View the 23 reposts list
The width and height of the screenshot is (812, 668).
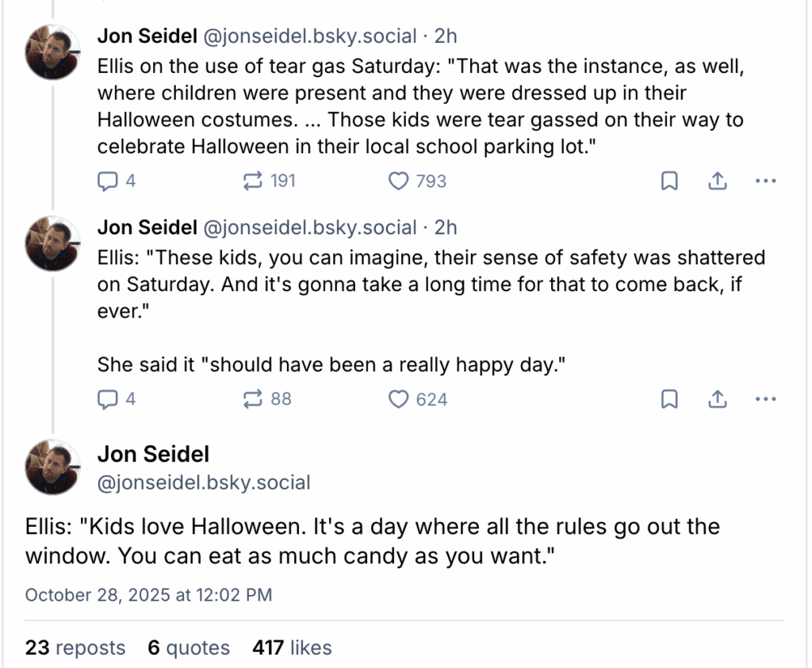point(75,647)
